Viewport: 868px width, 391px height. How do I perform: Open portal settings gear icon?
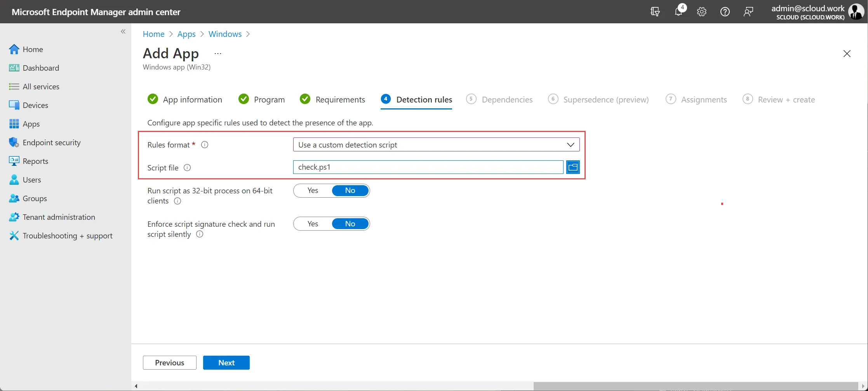(701, 12)
